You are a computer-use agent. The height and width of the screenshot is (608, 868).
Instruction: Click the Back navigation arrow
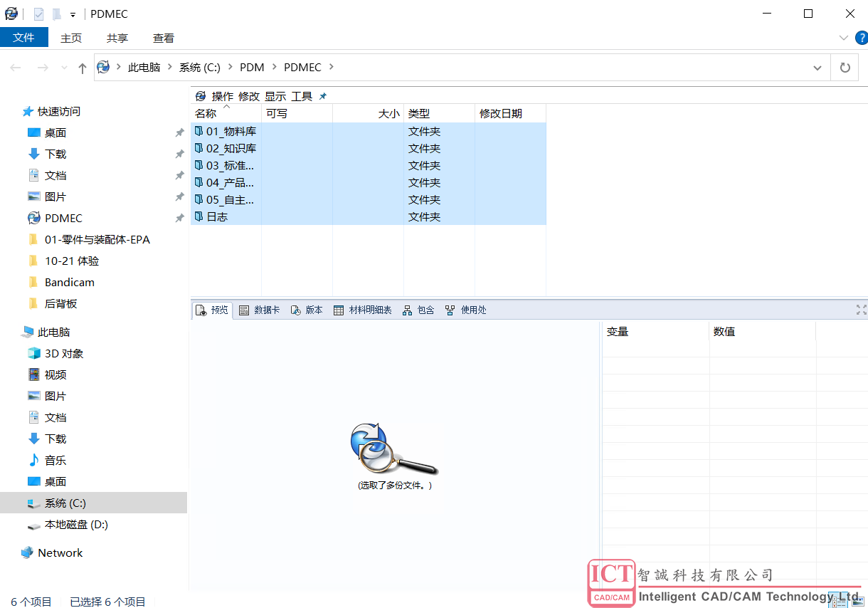(x=16, y=68)
